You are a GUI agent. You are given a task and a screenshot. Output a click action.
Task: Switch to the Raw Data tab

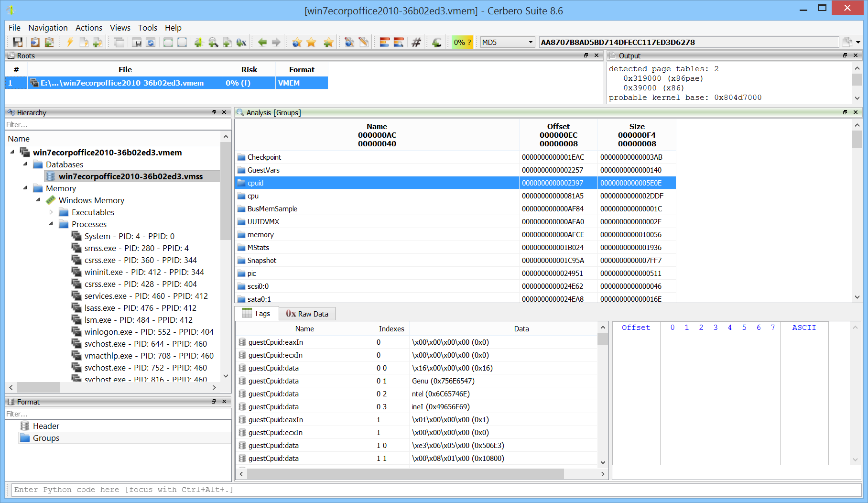(x=307, y=314)
